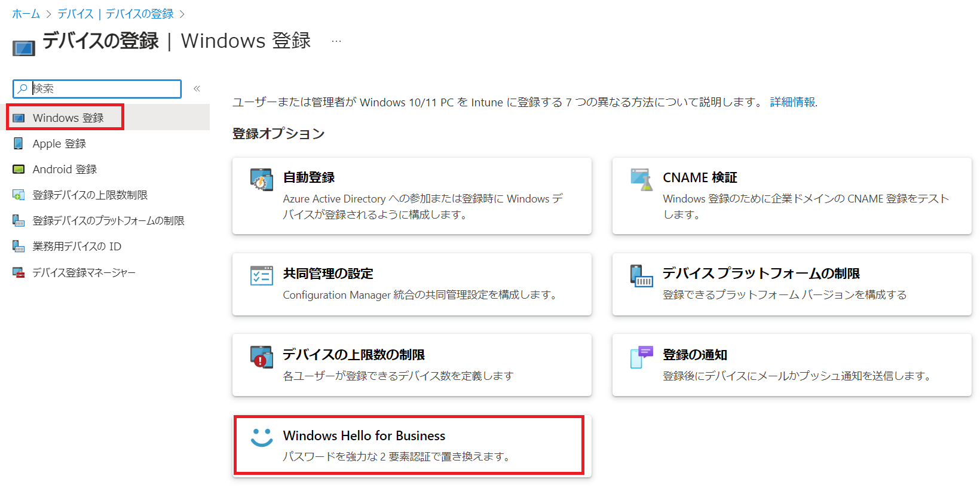Click the デバイス プラットフォームの制限 card icon

pyautogui.click(x=641, y=275)
